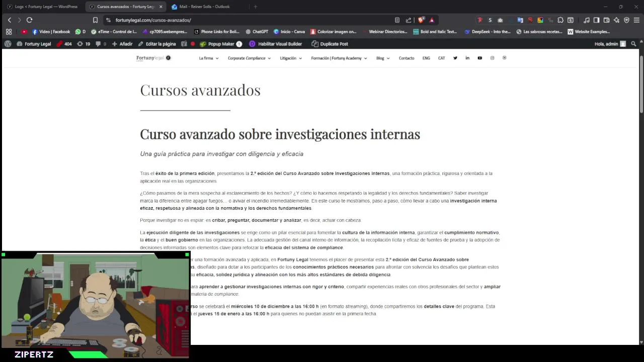Expand Formación | Fortuny Academy menu
This screenshot has height=362, width=644.
339,58
